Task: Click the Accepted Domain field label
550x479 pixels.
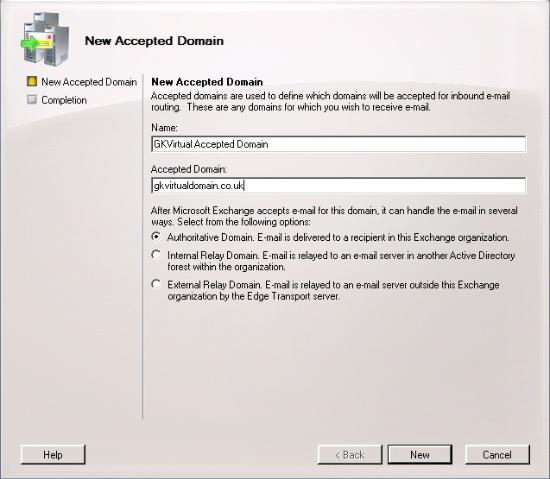Action: 189,169
